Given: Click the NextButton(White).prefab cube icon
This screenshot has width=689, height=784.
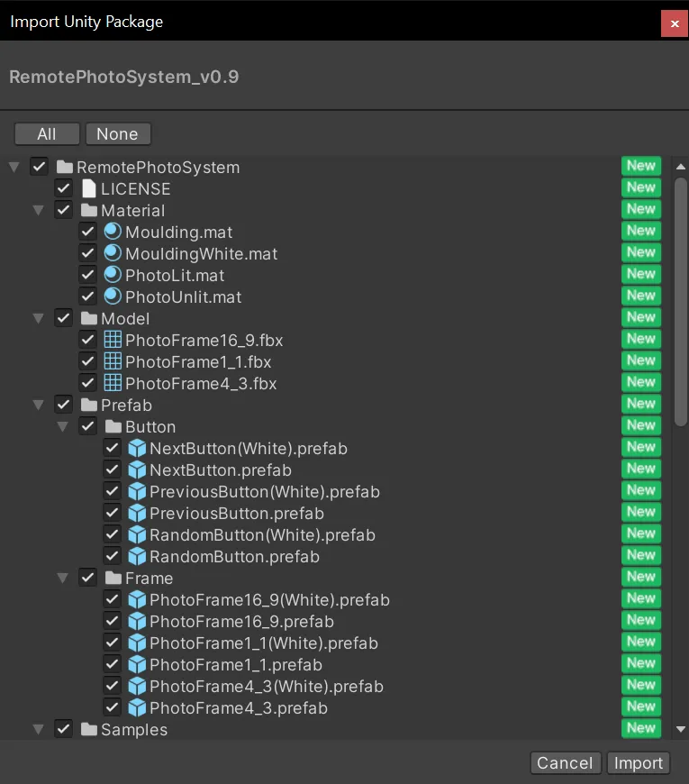Looking at the screenshot, I should [x=137, y=448].
